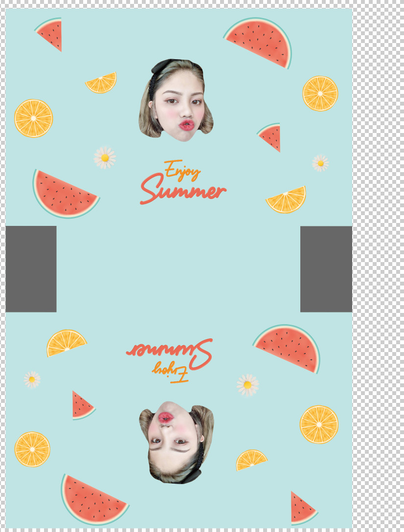Image resolution: width=404 pixels, height=532 pixels.
Task: Select the daisy right of upside-down "Enjoy" text
Action: coord(247,385)
